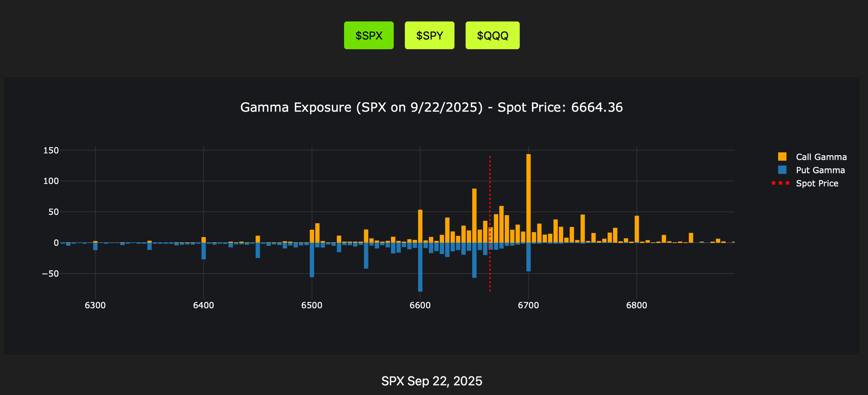
Task: Toggle Call Gamma series in legend
Action: (x=821, y=157)
